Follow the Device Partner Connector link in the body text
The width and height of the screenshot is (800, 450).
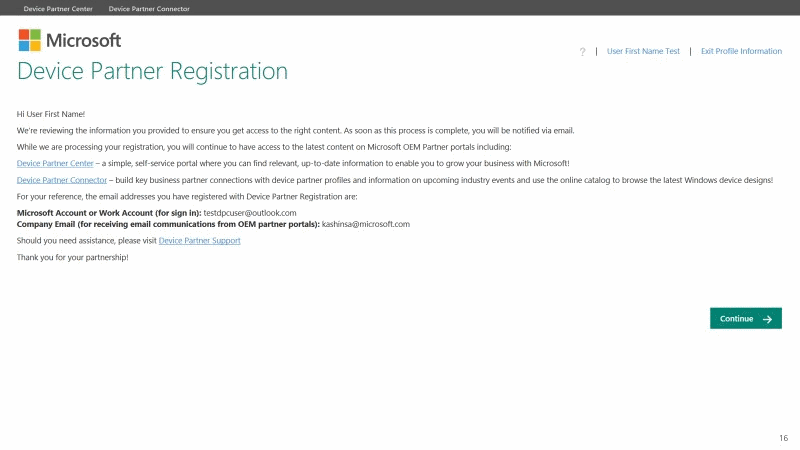[x=62, y=180]
